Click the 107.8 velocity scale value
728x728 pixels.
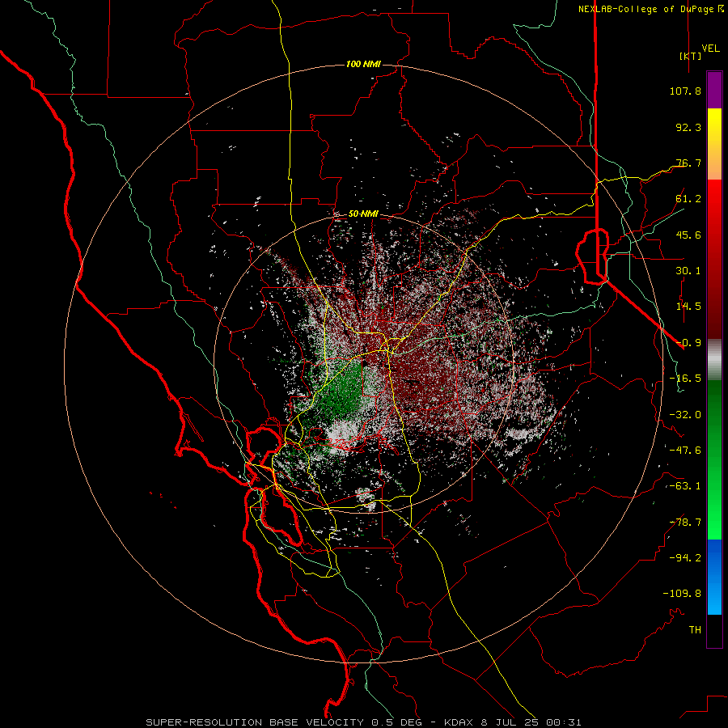tap(685, 91)
